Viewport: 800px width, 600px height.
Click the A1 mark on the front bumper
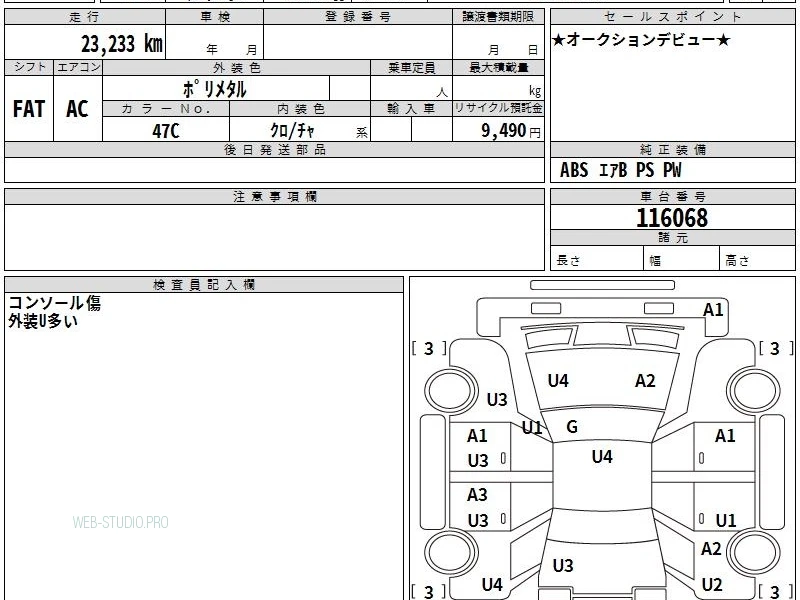(713, 310)
